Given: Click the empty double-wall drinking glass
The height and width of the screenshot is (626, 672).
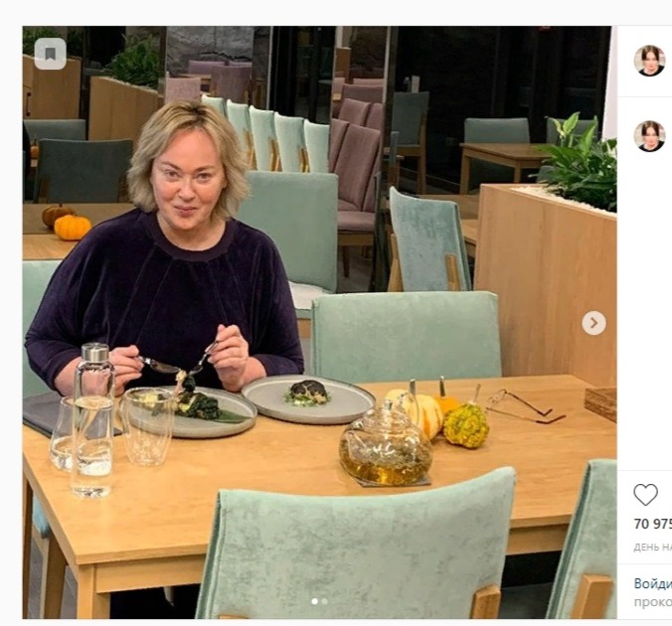Looking at the screenshot, I should [x=147, y=426].
